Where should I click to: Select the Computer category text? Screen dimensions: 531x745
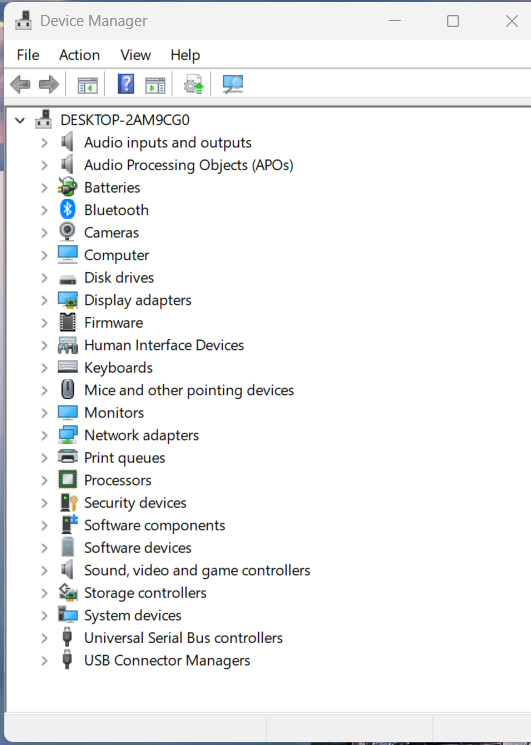(x=116, y=255)
